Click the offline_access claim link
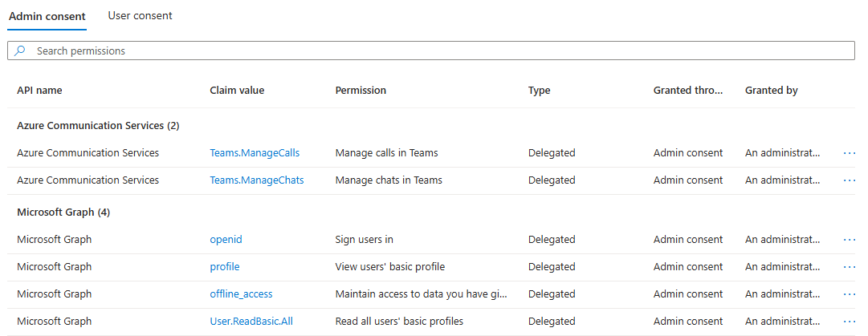The width and height of the screenshot is (868, 336). (242, 294)
